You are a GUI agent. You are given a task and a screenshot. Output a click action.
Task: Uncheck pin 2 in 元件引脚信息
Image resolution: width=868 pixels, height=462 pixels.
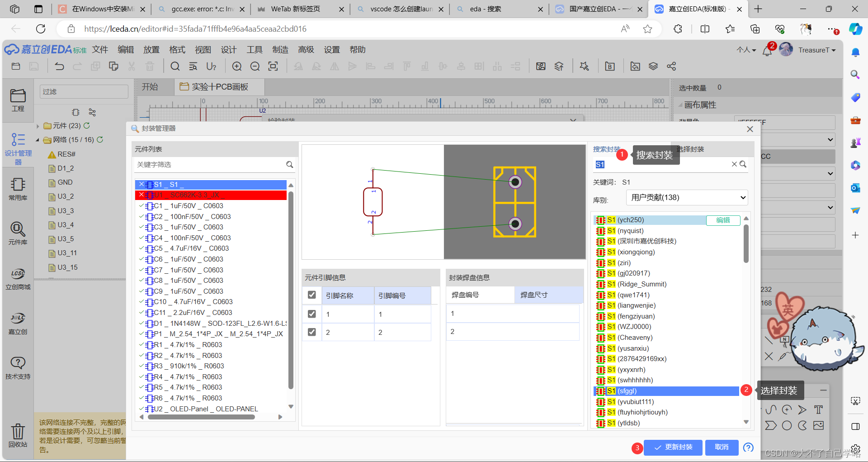[311, 332]
